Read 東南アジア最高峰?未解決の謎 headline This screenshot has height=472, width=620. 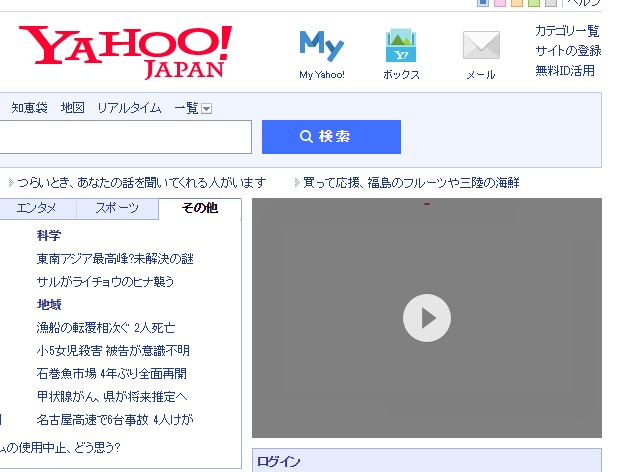115,259
